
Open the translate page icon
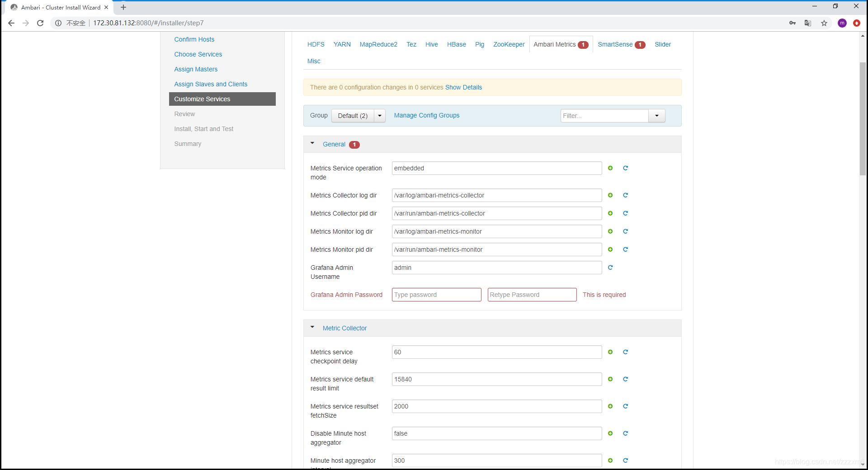point(808,23)
